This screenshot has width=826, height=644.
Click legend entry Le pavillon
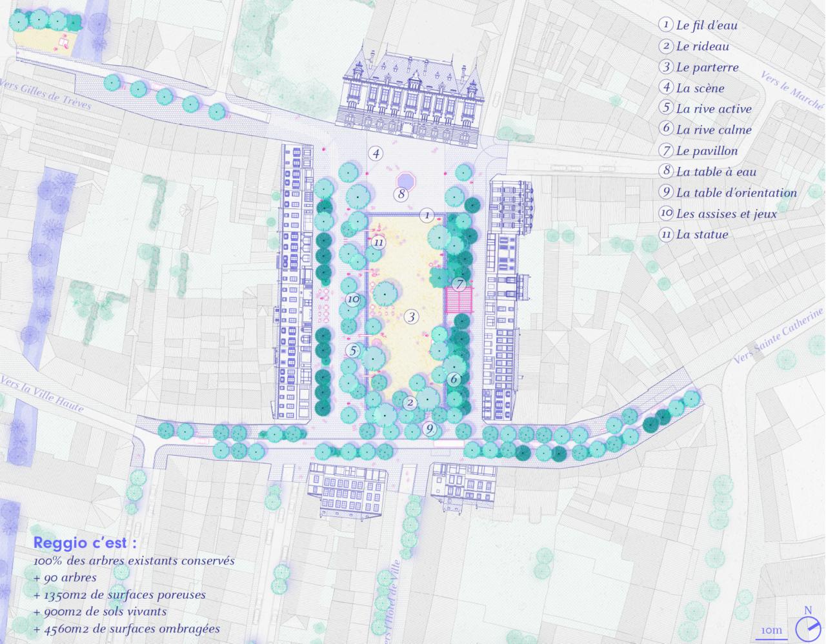[707, 151]
